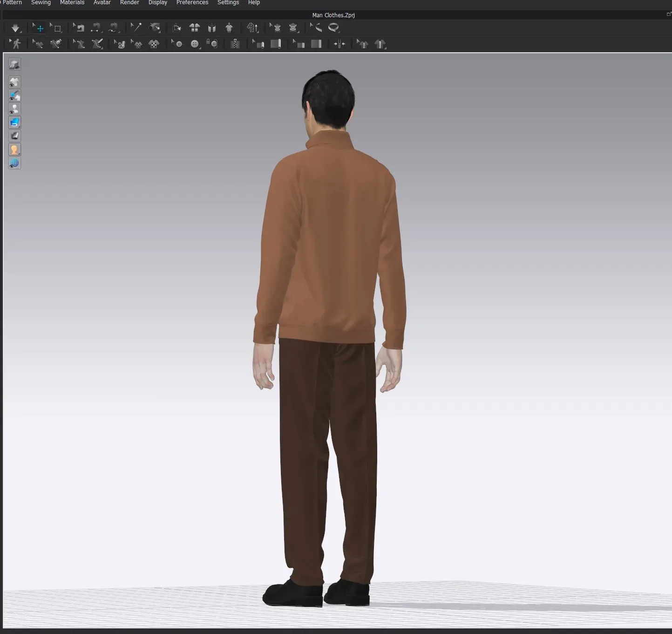Pick the Edit Piping tool

click(x=299, y=44)
